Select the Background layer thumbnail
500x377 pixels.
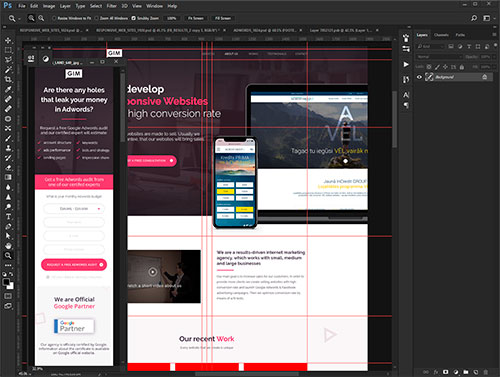429,77
